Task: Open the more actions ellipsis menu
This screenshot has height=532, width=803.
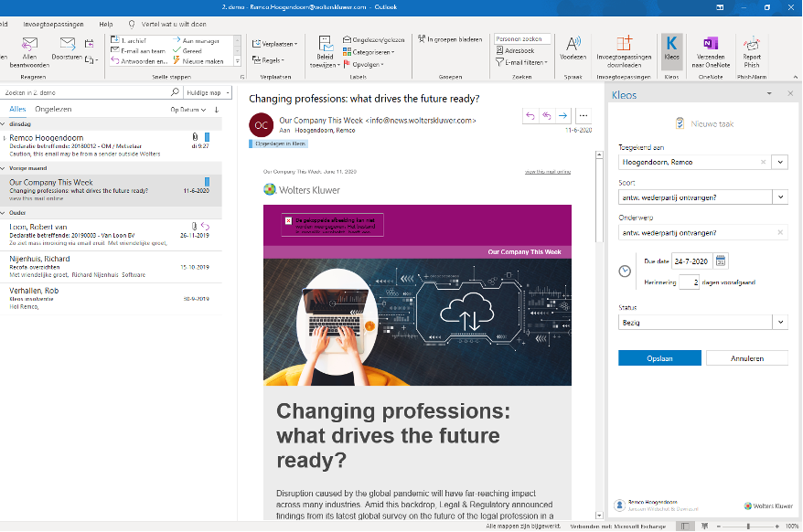Action: 584,115
